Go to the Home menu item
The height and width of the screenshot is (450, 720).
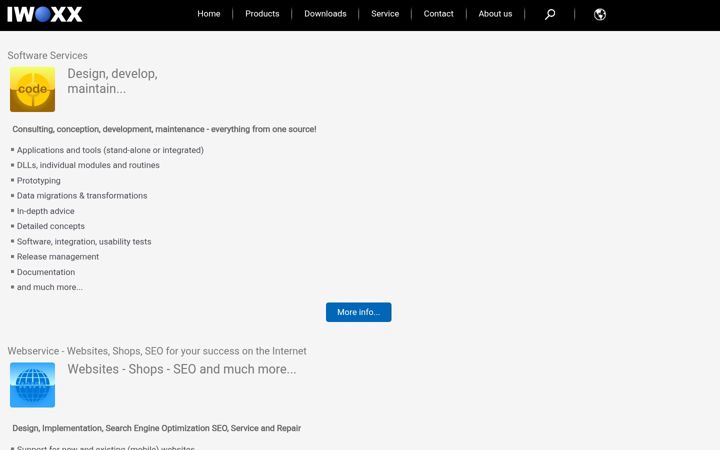[209, 14]
